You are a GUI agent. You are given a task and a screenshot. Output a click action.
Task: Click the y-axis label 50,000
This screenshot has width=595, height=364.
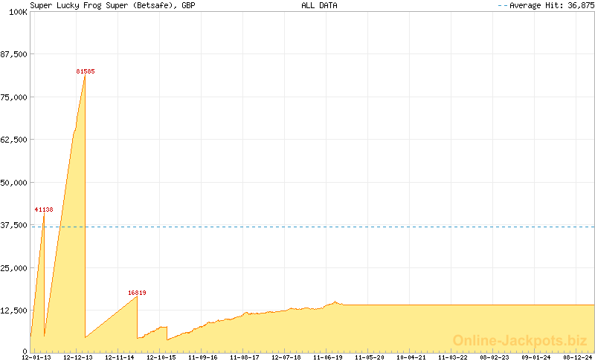(14, 183)
